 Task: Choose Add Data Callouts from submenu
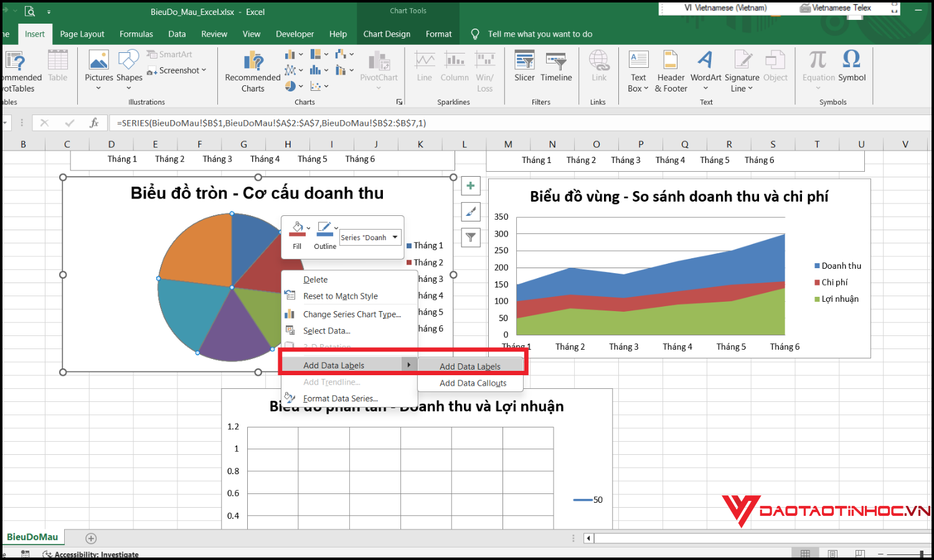tap(473, 383)
